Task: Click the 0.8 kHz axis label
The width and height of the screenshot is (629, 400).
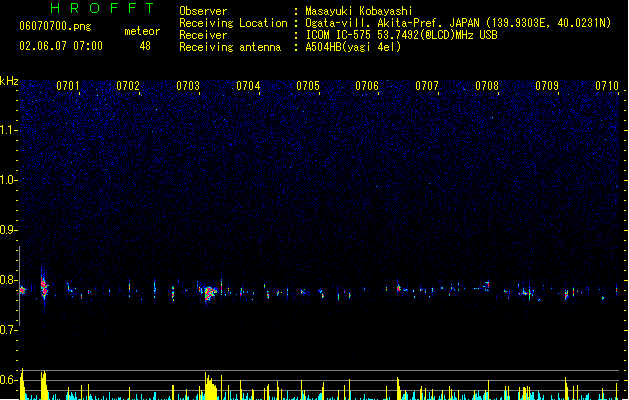Action: (8, 280)
